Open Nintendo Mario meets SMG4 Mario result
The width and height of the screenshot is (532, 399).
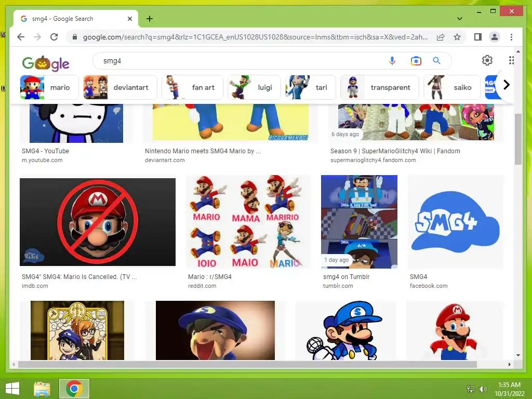coord(203,151)
